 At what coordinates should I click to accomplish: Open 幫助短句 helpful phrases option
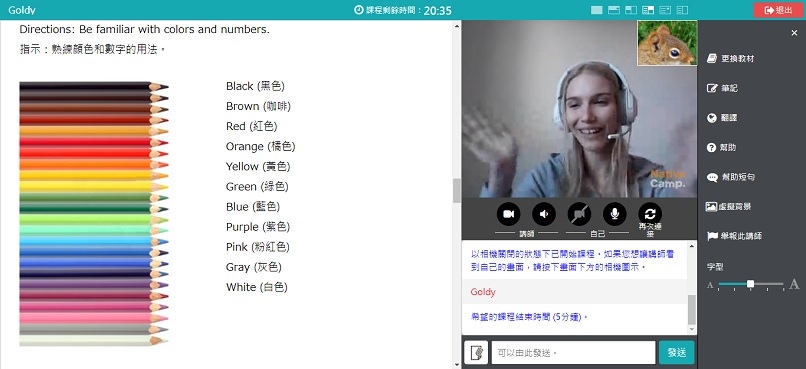point(731,177)
